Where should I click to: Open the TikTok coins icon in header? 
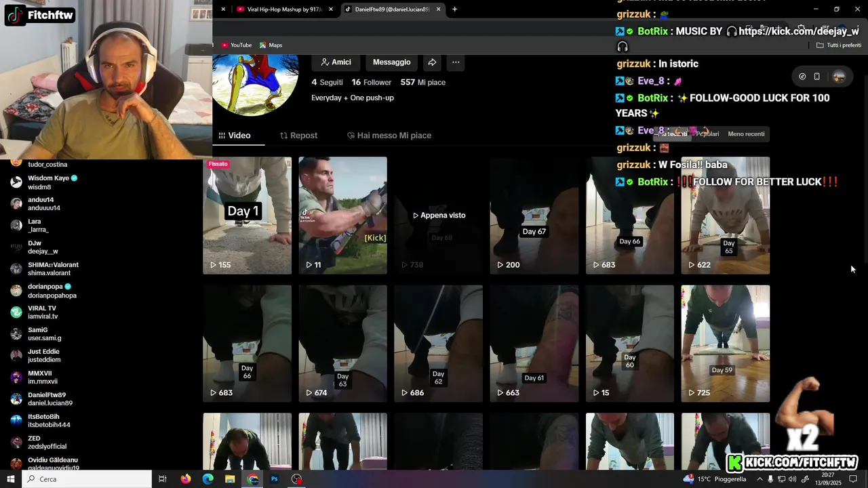[x=802, y=77]
